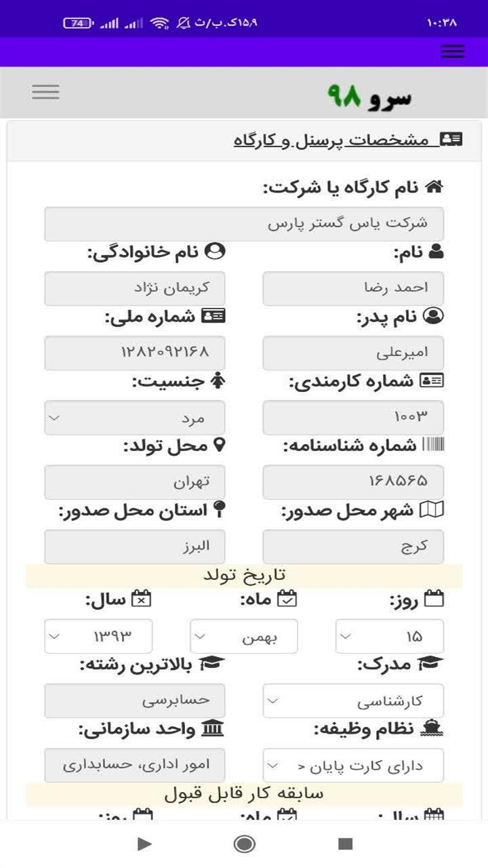
Task: Open the purple bar hamburger menu
Action: [x=452, y=52]
